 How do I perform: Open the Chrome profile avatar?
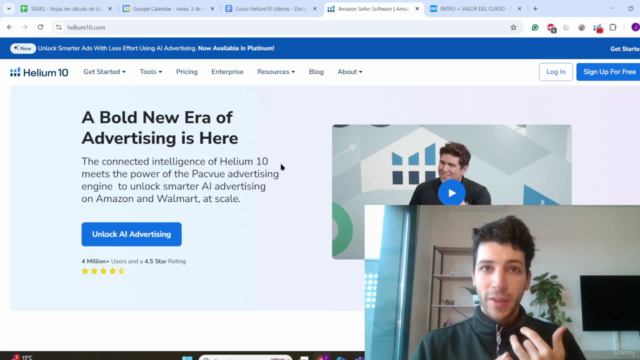click(635, 27)
